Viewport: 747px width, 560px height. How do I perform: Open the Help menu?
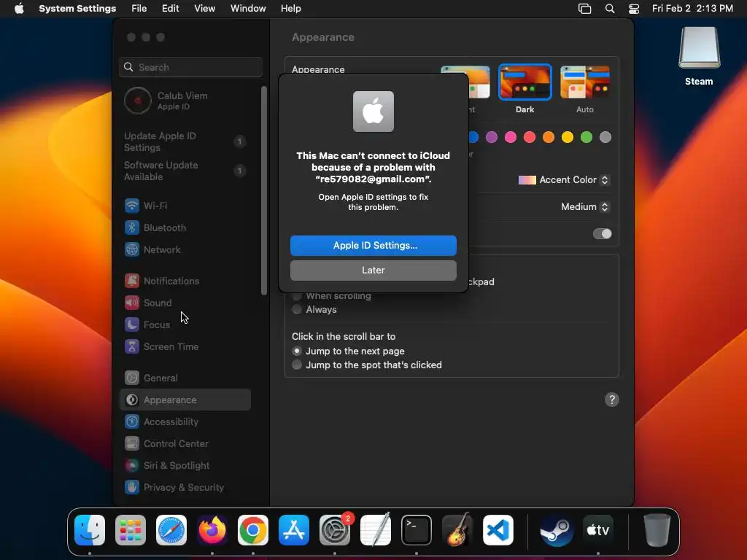(290, 9)
